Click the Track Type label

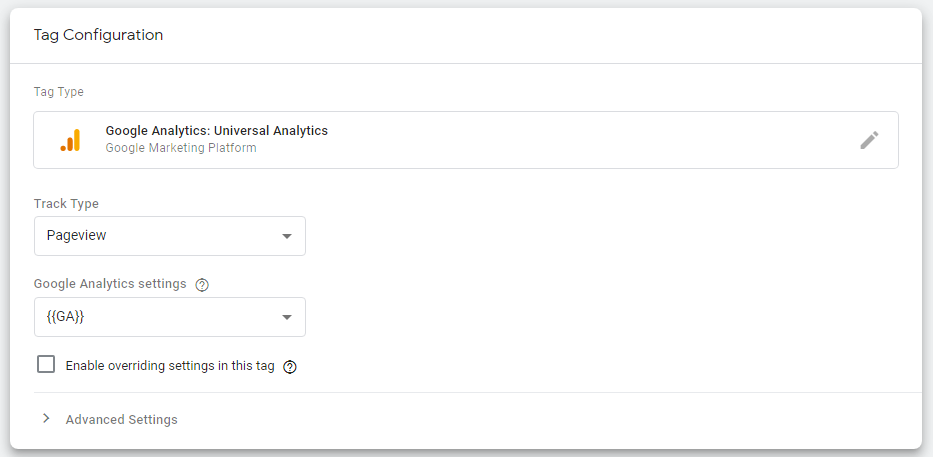coord(66,204)
